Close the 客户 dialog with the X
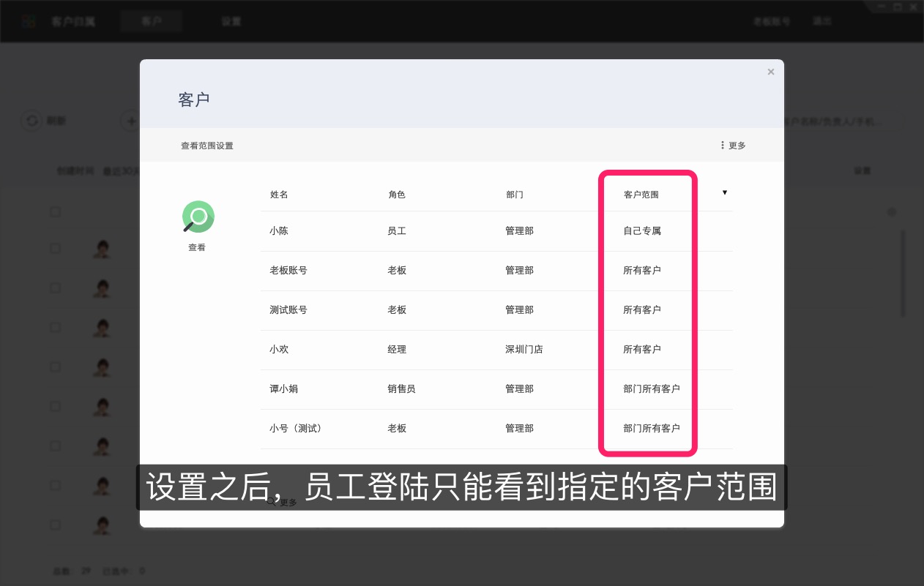The width and height of the screenshot is (924, 586). [770, 72]
